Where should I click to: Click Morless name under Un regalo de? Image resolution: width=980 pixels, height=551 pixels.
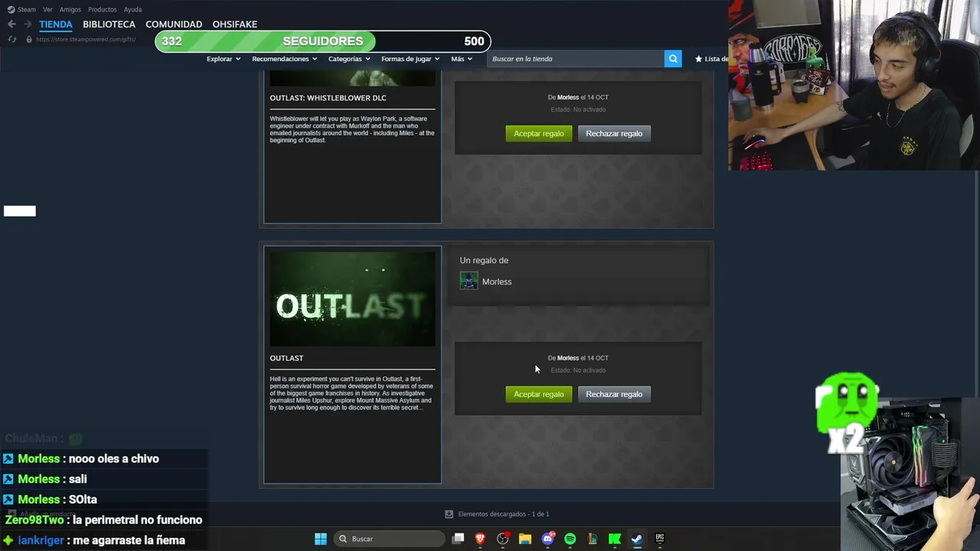click(497, 282)
